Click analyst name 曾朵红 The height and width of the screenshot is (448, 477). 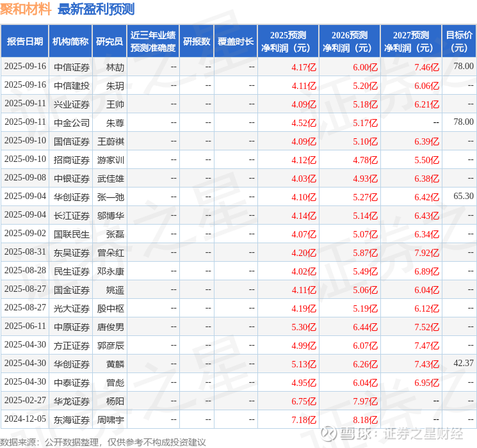(111, 253)
